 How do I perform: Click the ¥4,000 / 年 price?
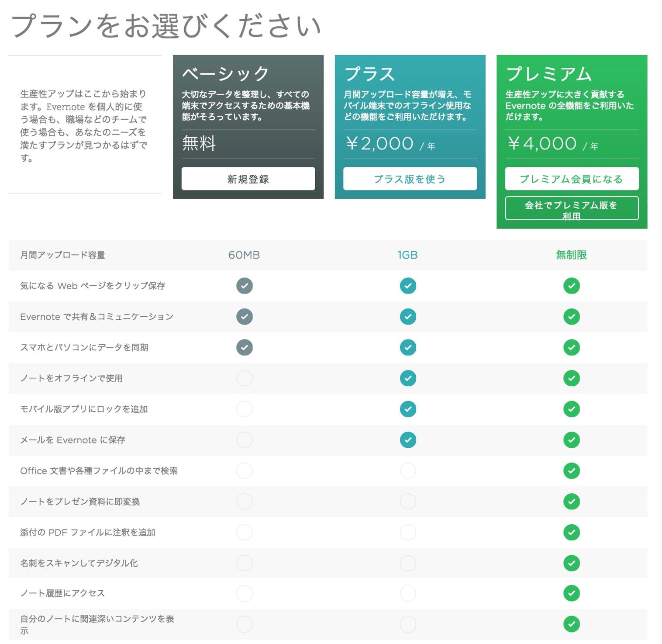(552, 144)
